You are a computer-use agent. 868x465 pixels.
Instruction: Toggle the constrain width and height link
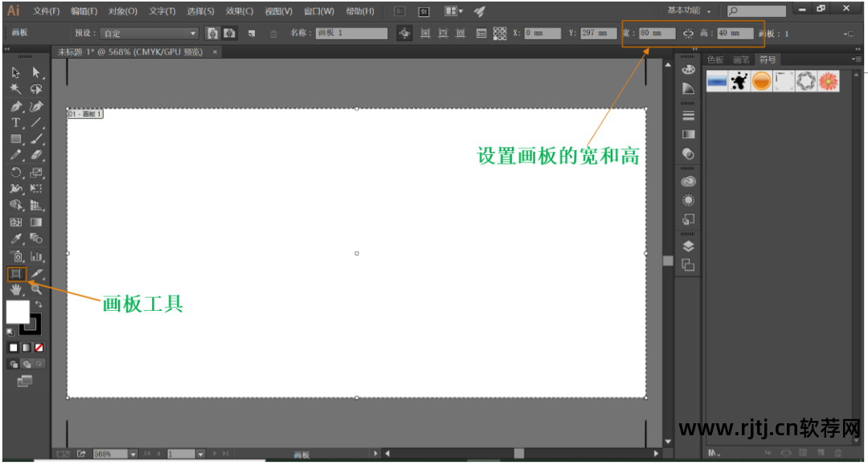tap(687, 34)
